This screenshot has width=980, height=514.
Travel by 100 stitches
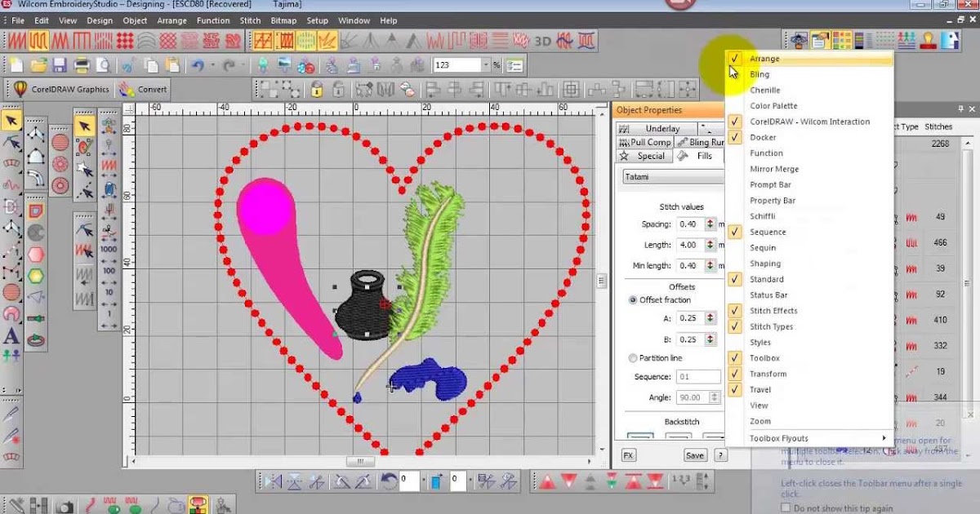109,270
